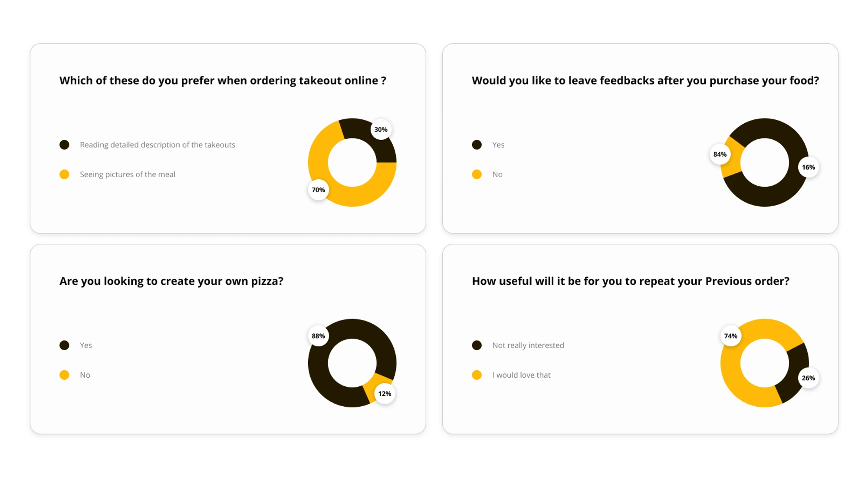Select the 16% badge on the feedback chart
Image resolution: width=868 pixels, height=477 pixels.
click(x=808, y=167)
